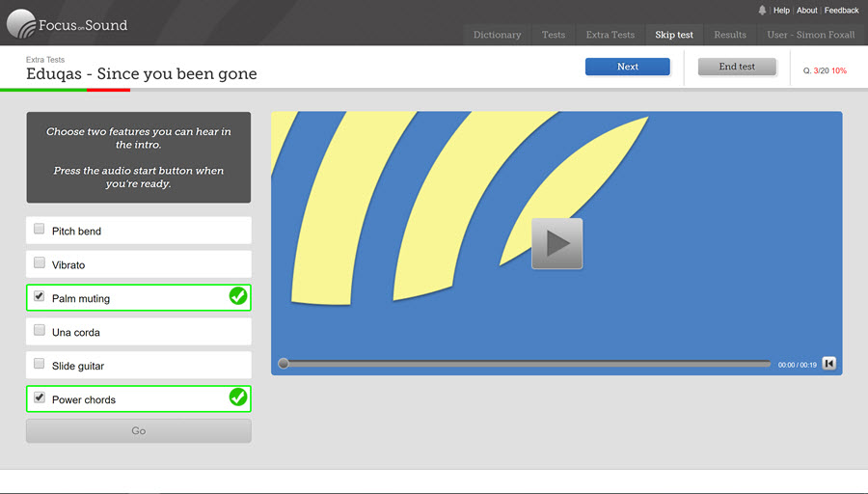Click the Pitch bend label text
Image resolution: width=868 pixels, height=494 pixels.
(76, 232)
